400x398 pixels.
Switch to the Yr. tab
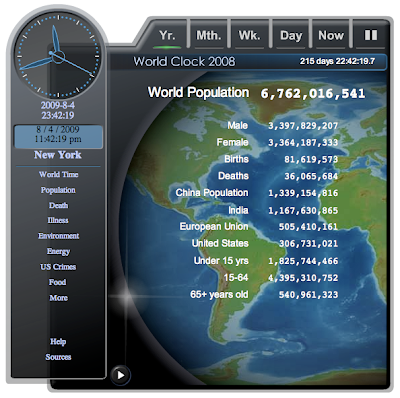167,35
